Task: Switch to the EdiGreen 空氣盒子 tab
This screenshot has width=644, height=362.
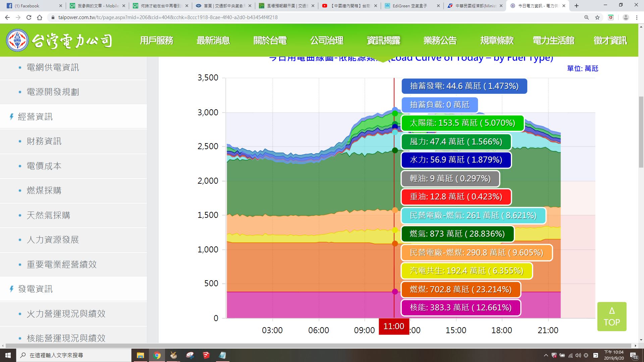Action: pyautogui.click(x=412, y=6)
